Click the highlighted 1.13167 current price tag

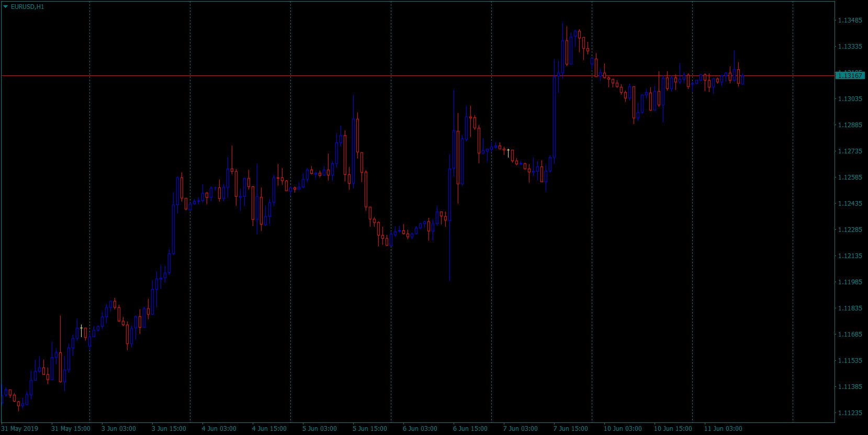(x=850, y=76)
